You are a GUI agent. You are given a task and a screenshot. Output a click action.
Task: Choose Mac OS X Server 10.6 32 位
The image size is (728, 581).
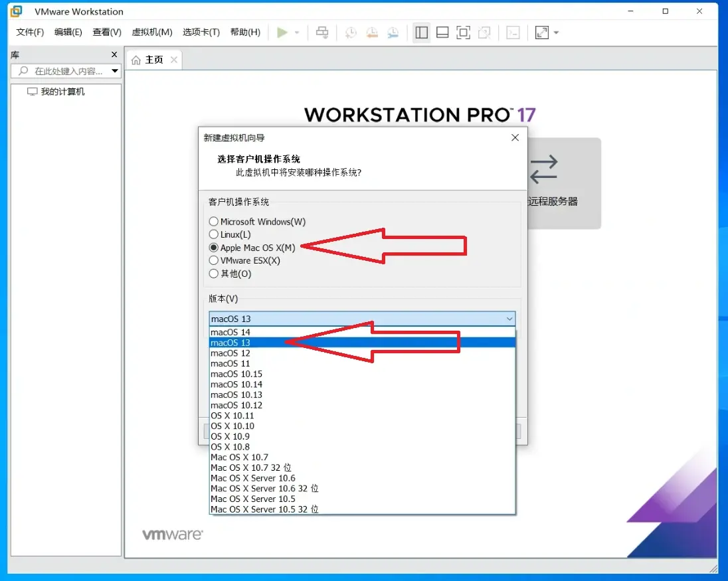362,489
